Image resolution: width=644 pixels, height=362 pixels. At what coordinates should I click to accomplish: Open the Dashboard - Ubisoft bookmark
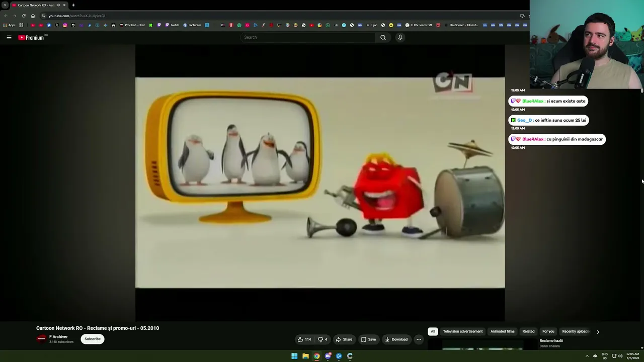coord(461,25)
